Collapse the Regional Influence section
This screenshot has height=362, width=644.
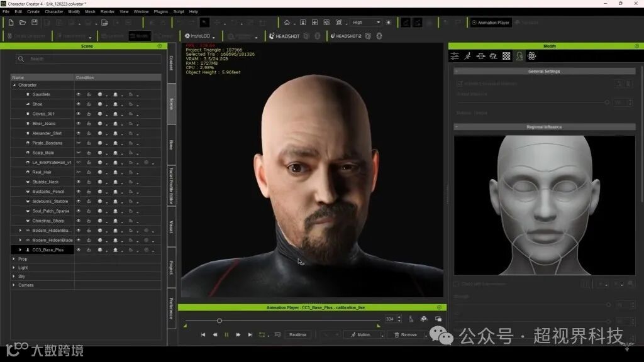[457, 127]
